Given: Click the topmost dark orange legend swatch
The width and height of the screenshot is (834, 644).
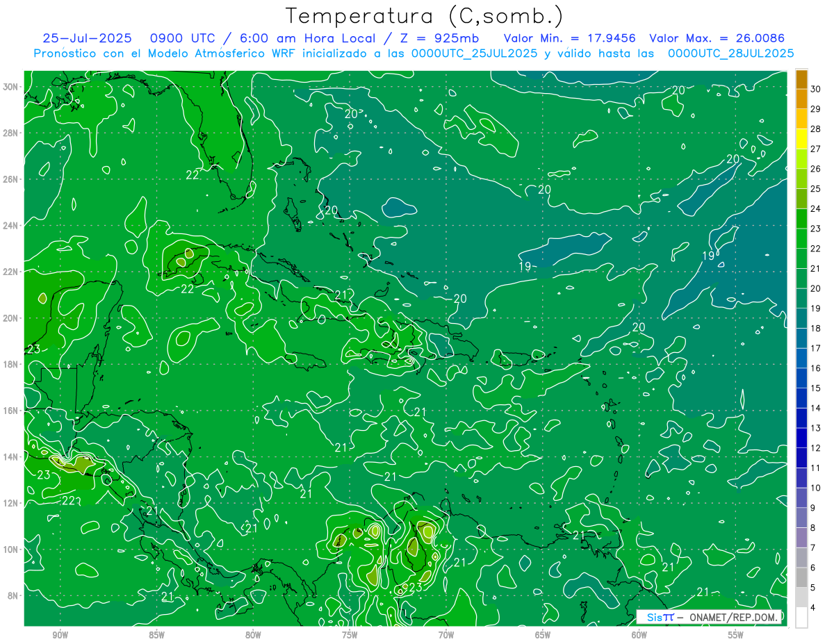Looking at the screenshot, I should pyautogui.click(x=801, y=79).
